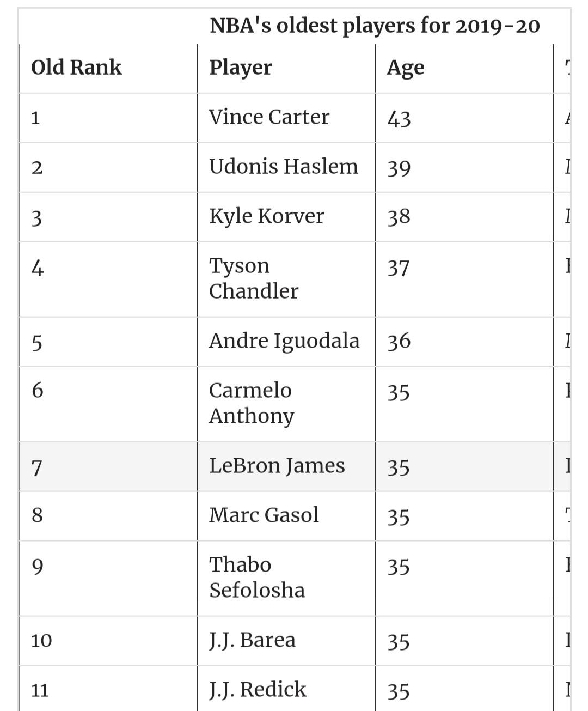This screenshot has width=588, height=711.
Task: Tap the Andre Iguodala name
Action: click(x=284, y=341)
